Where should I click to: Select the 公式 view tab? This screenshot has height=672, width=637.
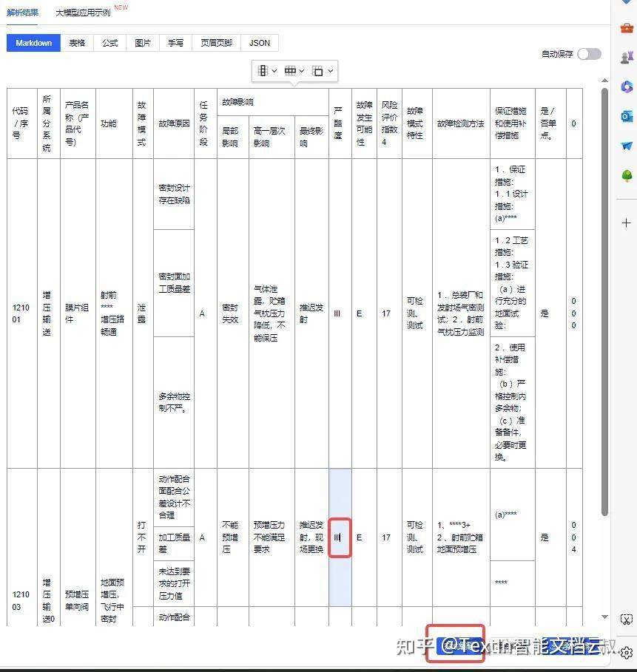pyautogui.click(x=109, y=43)
